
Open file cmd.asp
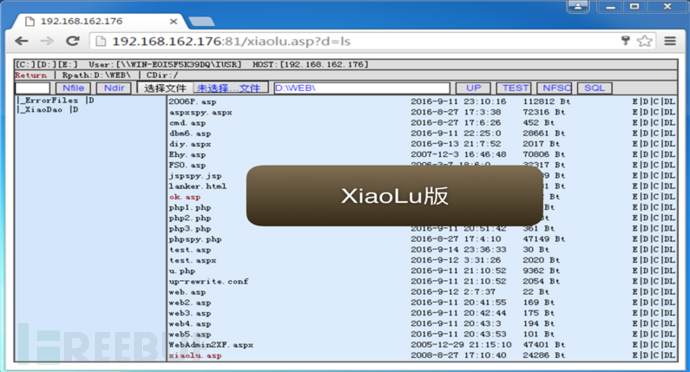coord(187,123)
